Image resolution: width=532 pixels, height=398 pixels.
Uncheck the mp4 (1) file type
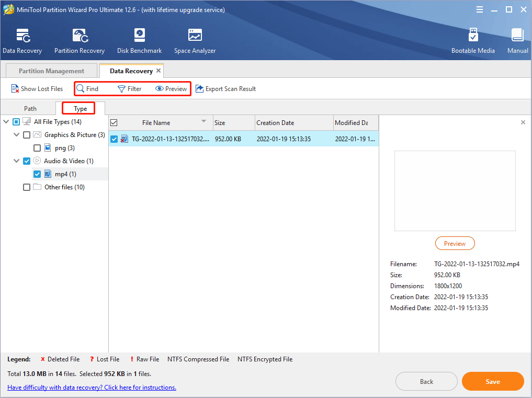click(37, 174)
